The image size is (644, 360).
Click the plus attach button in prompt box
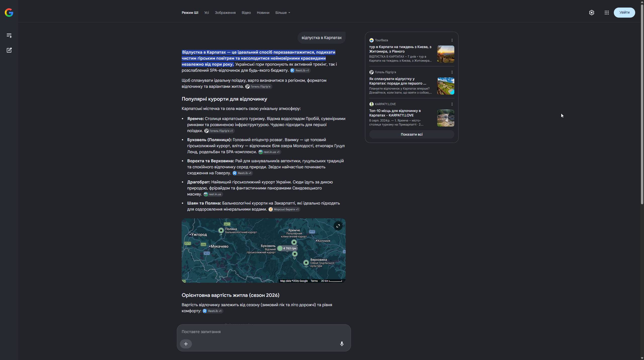186,344
